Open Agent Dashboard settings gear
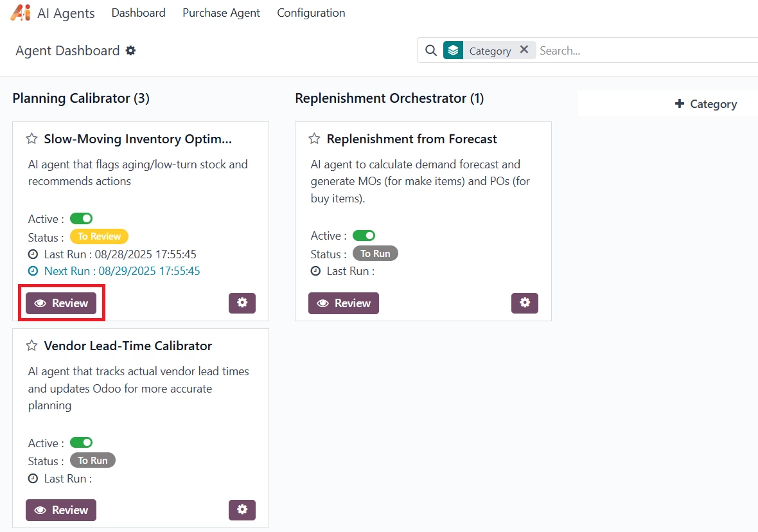 tap(130, 51)
